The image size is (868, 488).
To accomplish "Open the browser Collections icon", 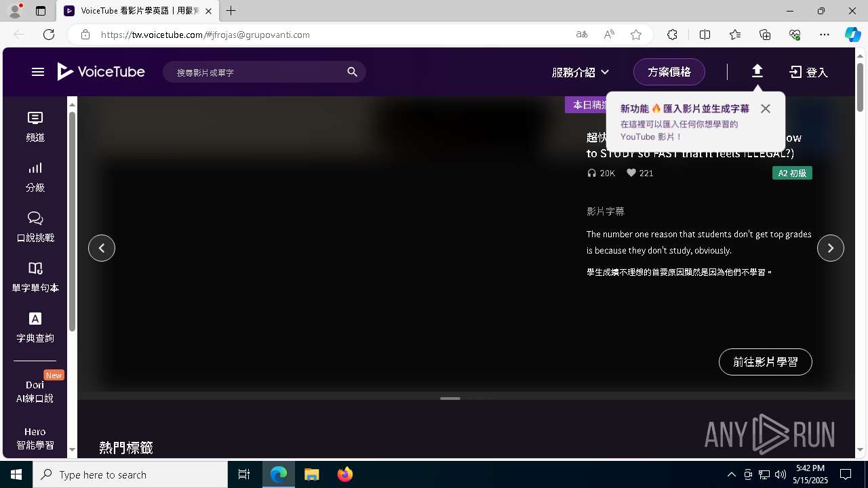I will click(x=765, y=35).
